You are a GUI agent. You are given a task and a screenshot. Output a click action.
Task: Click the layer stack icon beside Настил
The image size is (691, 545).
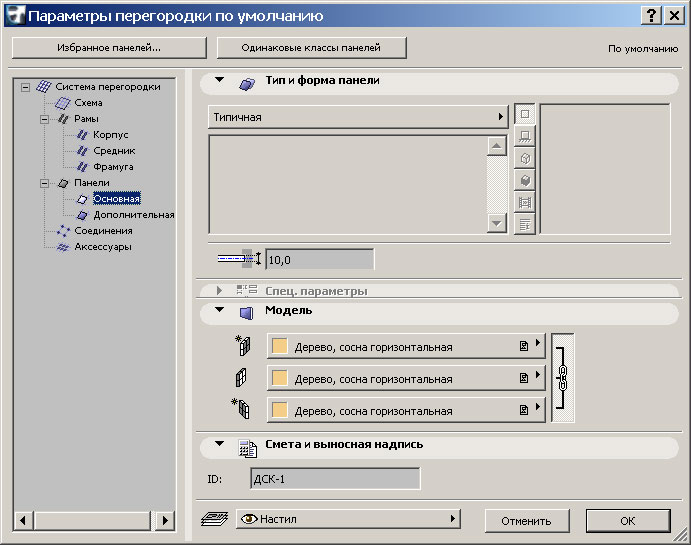[217, 519]
